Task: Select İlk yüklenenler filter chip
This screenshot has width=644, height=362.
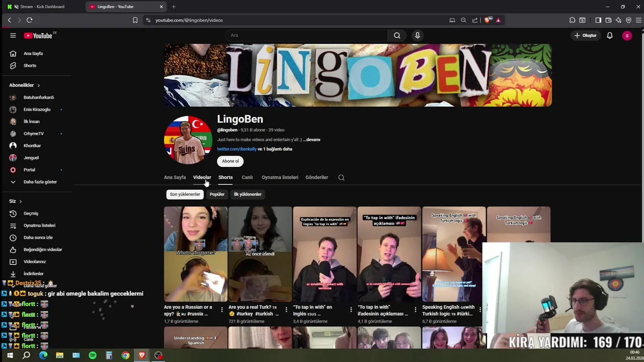Action: point(248,194)
